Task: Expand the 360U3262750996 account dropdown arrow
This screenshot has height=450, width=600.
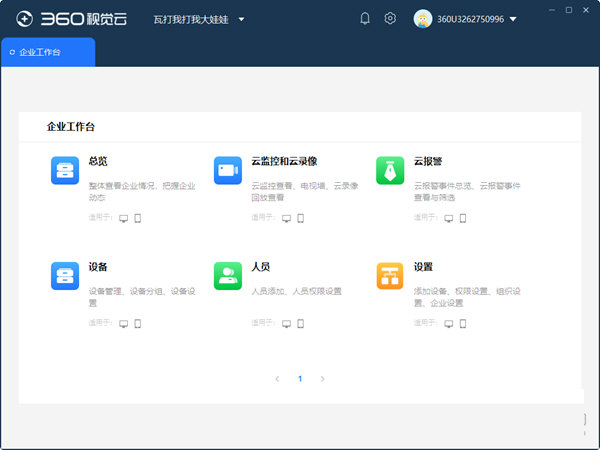Action: (513, 19)
